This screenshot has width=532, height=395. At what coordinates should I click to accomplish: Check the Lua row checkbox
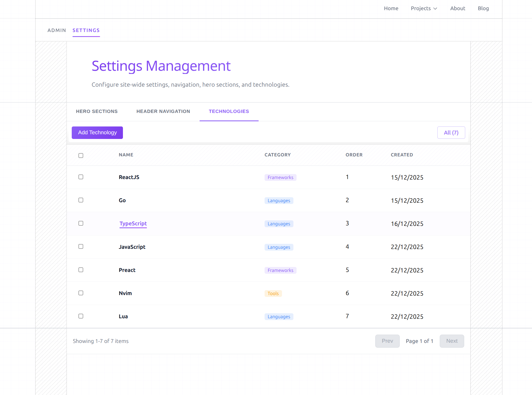coord(81,316)
